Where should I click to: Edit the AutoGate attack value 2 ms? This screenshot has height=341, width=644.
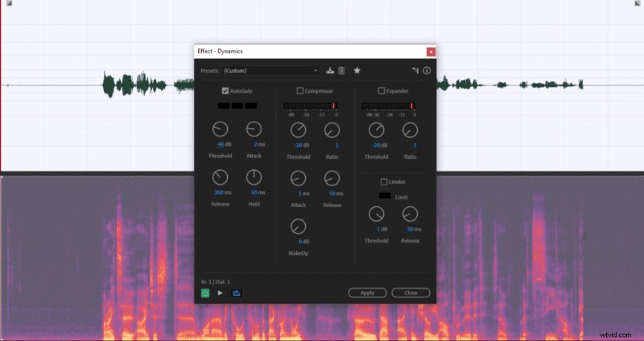pos(255,144)
